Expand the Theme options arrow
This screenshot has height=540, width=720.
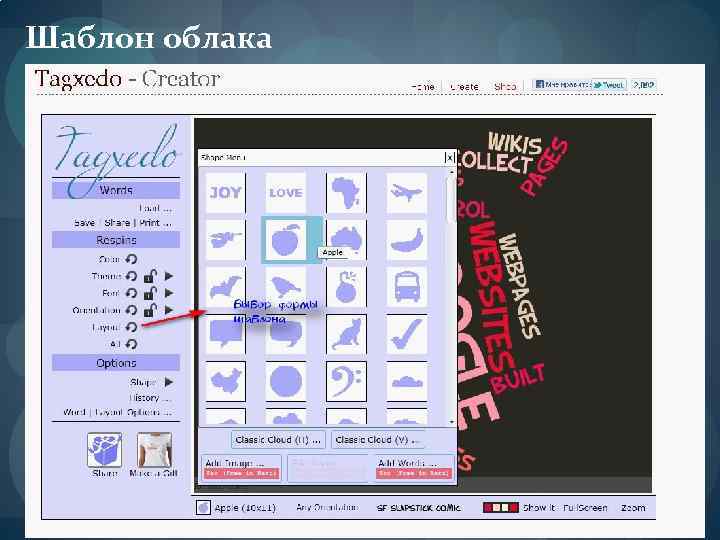tap(169, 276)
